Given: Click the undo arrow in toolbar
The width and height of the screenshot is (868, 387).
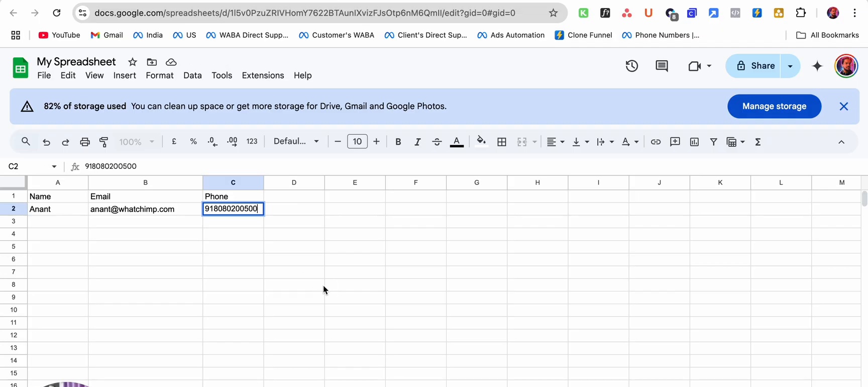Looking at the screenshot, I should 46,142.
